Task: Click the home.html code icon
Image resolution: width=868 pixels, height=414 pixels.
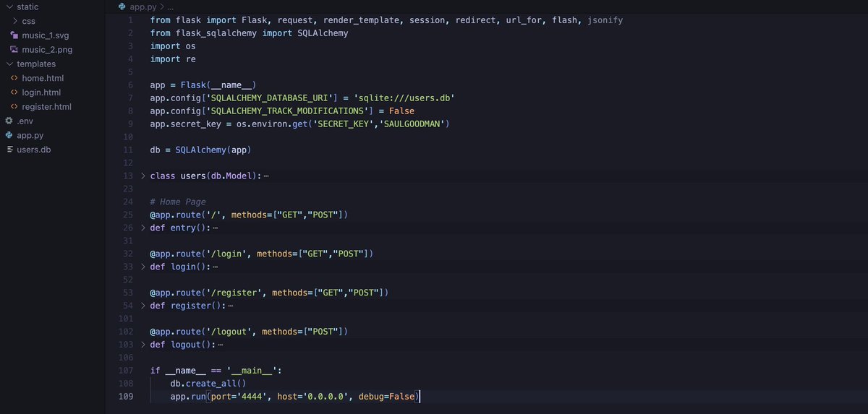Action: click(14, 78)
